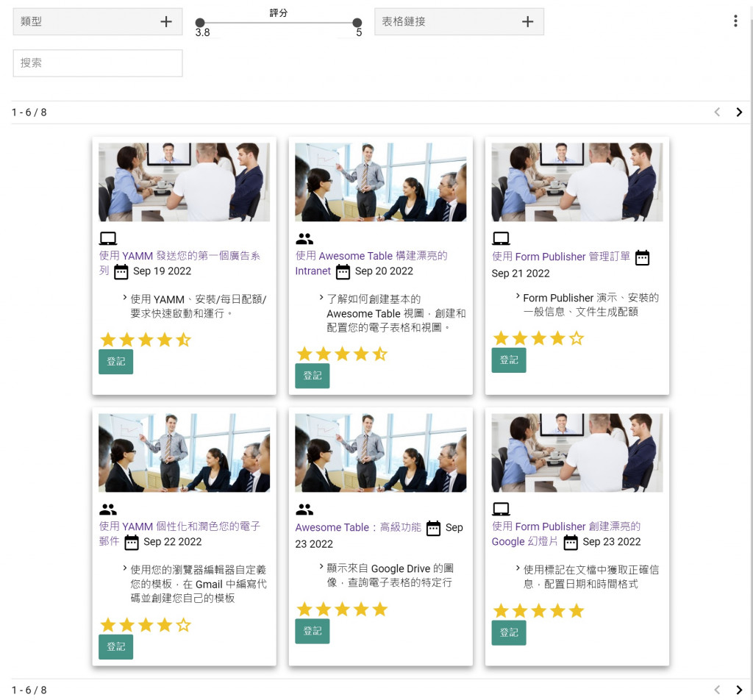Open link Awesome Table：高級功能
The height and width of the screenshot is (700, 753).
[358, 527]
